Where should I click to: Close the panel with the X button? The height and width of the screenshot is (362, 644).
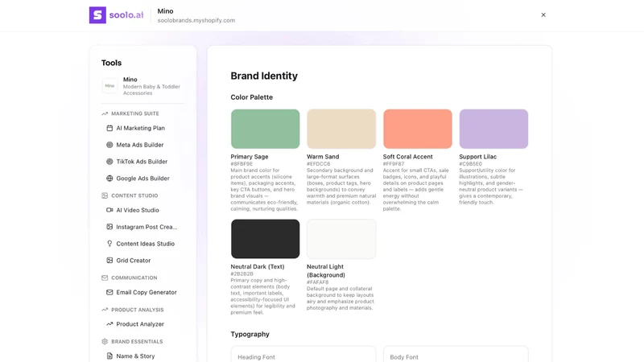(x=543, y=14)
